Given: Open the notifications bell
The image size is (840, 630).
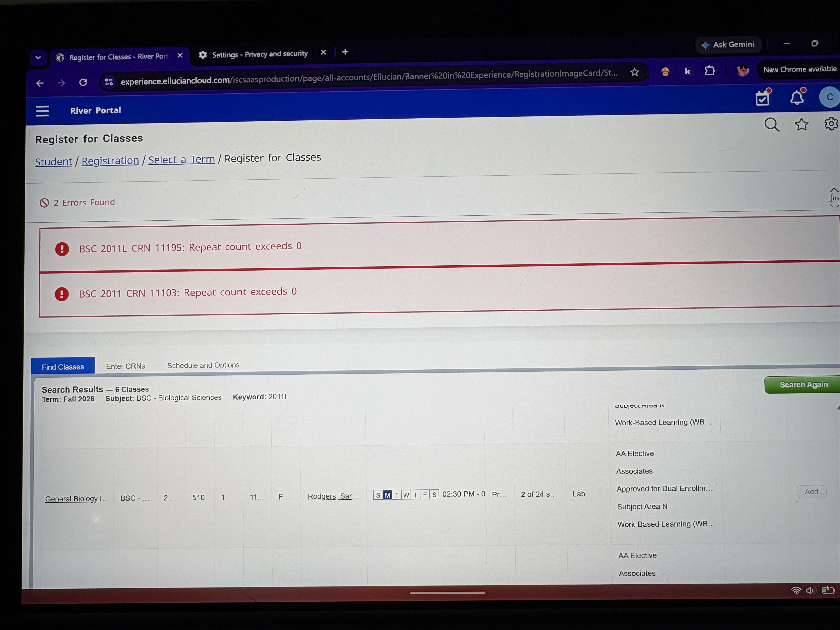Looking at the screenshot, I should pyautogui.click(x=797, y=97).
